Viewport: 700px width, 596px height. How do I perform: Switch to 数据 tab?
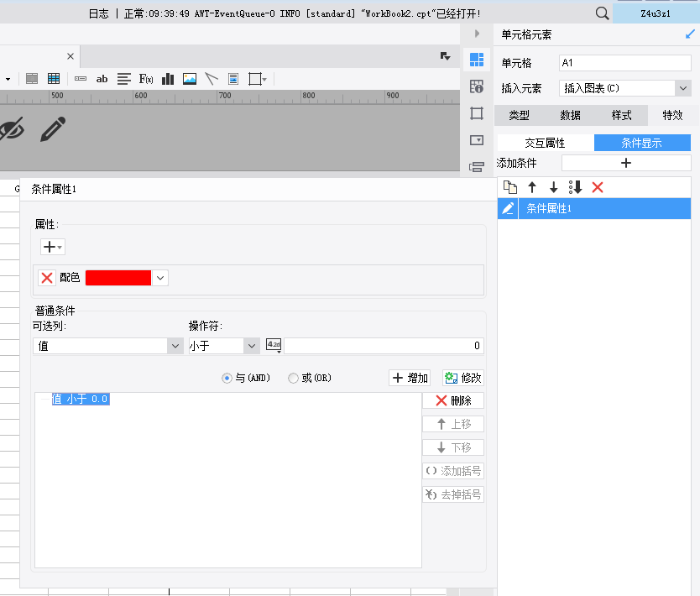571,116
